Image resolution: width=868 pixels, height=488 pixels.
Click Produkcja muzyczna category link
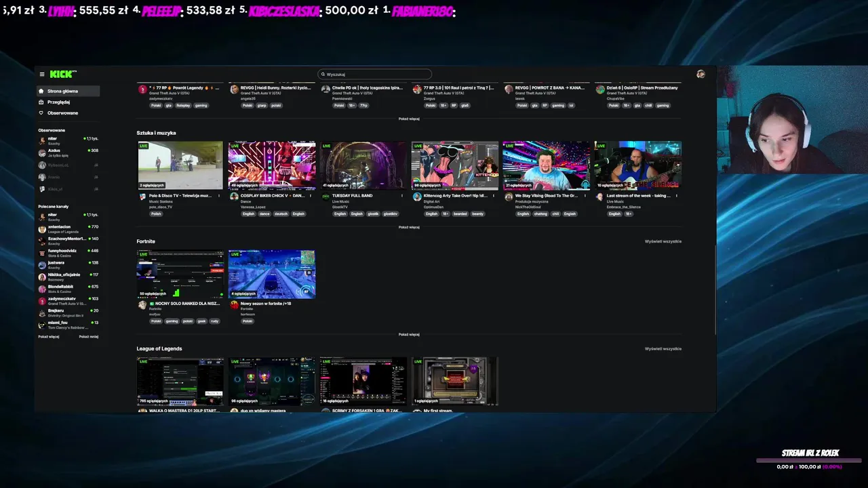(x=531, y=201)
